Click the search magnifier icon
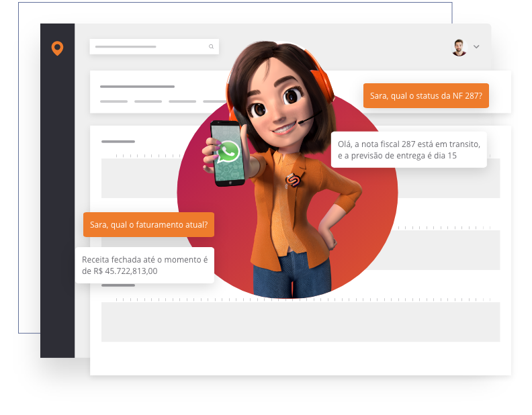 click(x=211, y=47)
